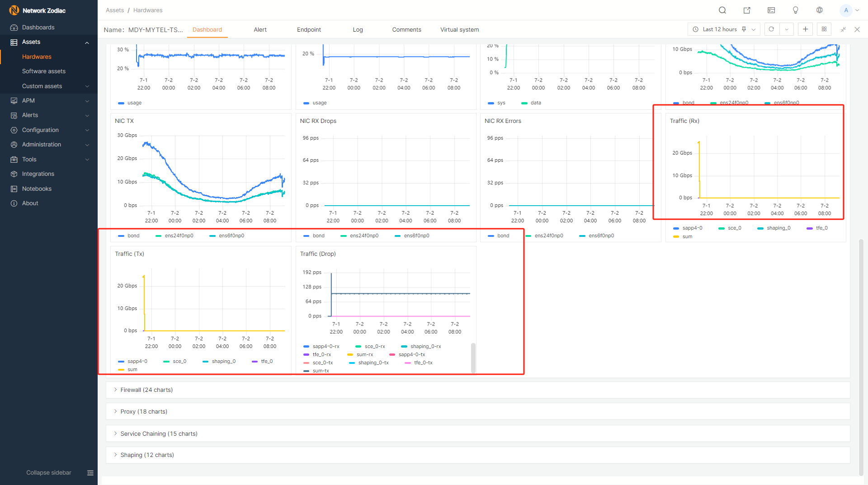The width and height of the screenshot is (868, 485).
Task: Open the grid layout icon
Action: click(x=824, y=29)
